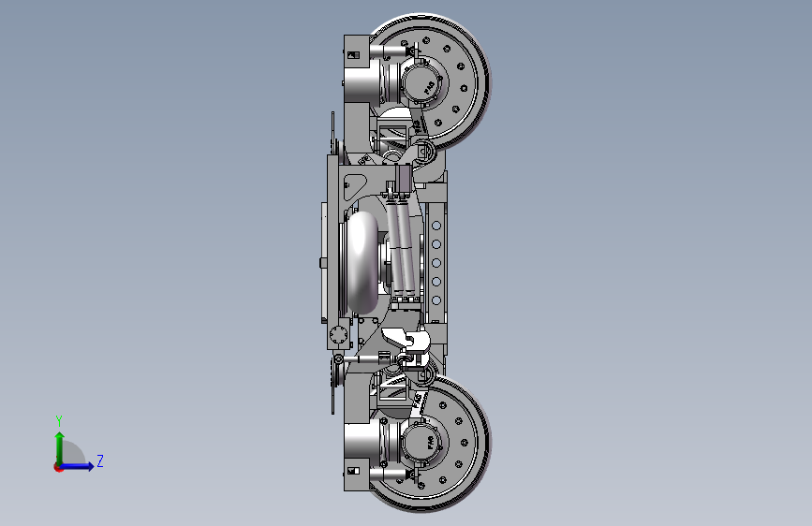Select the side beam with five round holes
The image size is (812, 526).
(x=436, y=262)
